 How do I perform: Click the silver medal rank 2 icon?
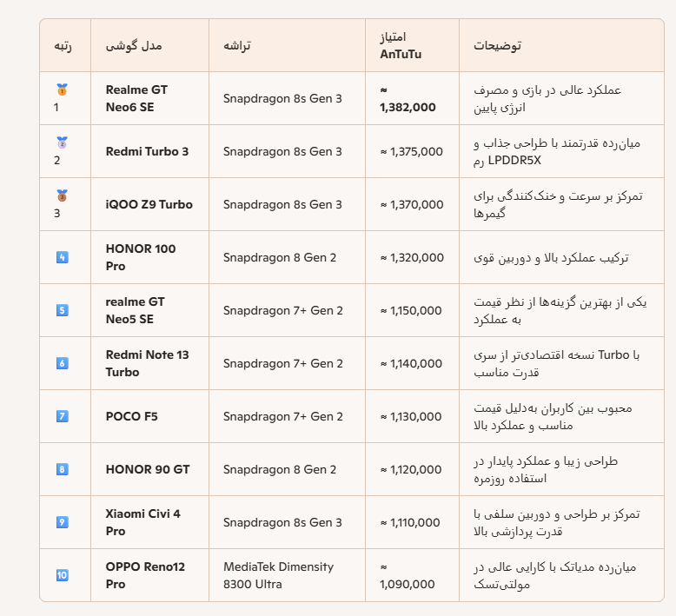point(62,142)
